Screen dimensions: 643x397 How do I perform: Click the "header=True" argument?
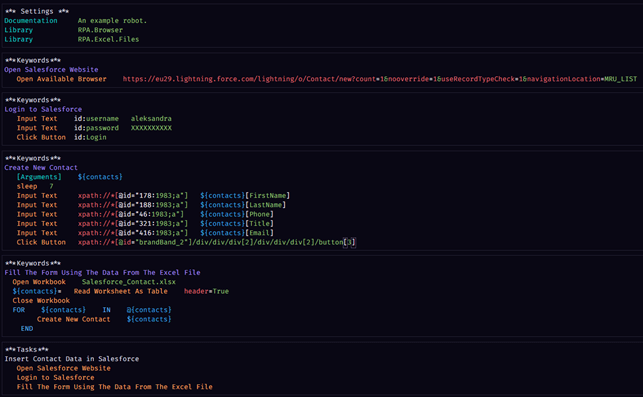point(206,291)
